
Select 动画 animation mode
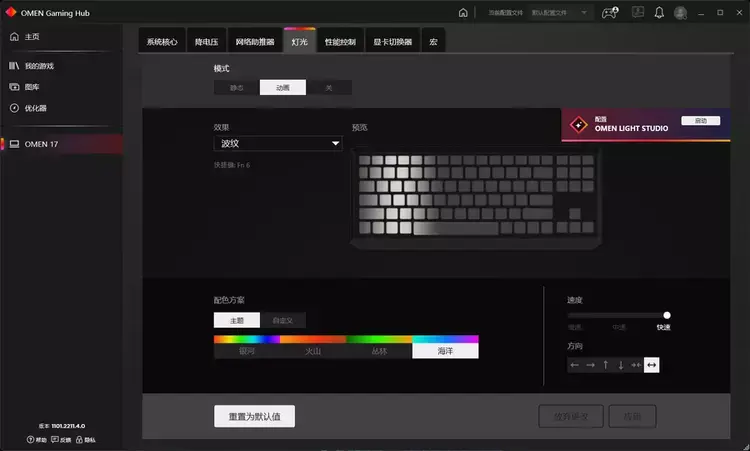click(283, 88)
